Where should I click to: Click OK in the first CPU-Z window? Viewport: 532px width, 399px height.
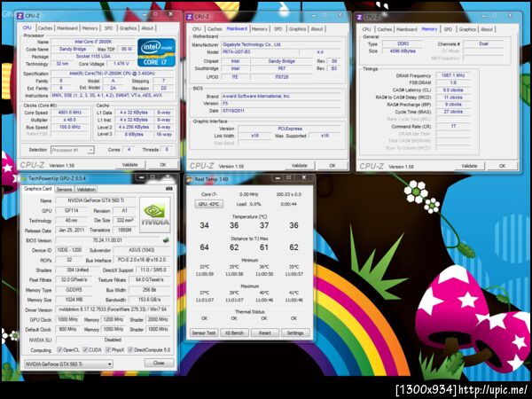click(163, 165)
